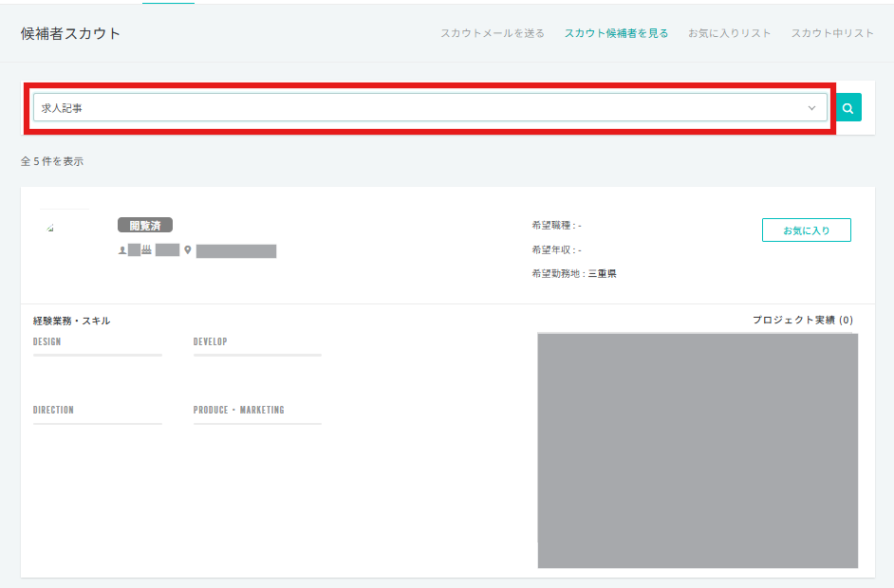Screen dimensions: 894x588
Task: Click the birthday cake icon in candidate info
Action: point(146,249)
